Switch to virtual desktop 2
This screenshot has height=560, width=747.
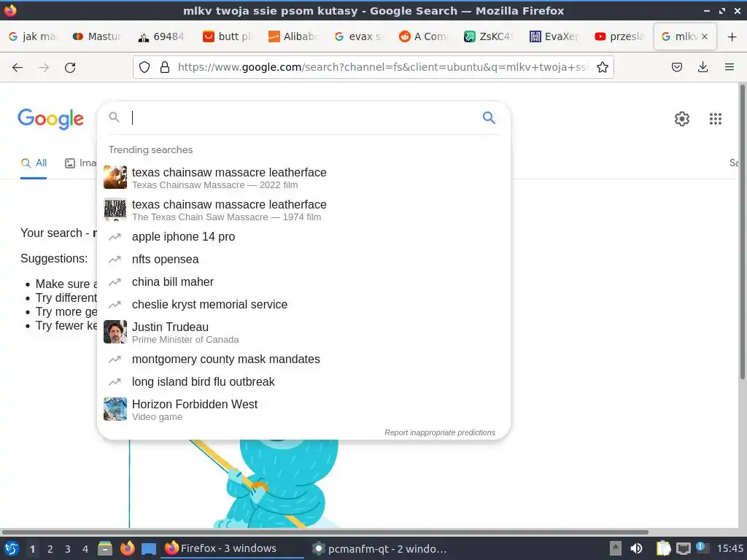(50, 549)
